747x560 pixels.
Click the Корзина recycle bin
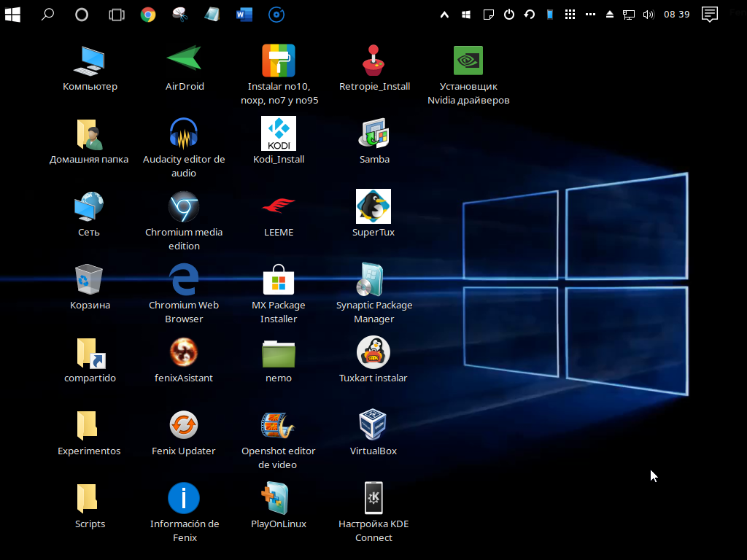point(89,279)
